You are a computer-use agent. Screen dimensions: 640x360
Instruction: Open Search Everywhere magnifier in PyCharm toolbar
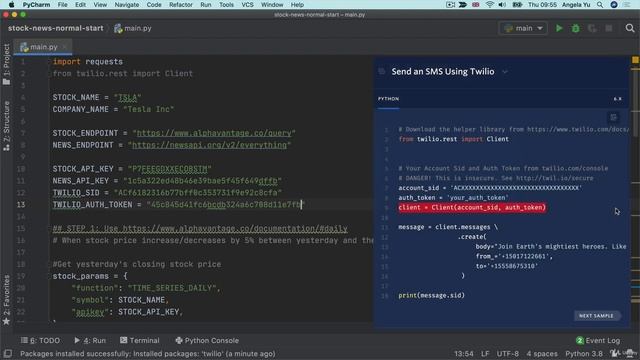click(x=630, y=28)
